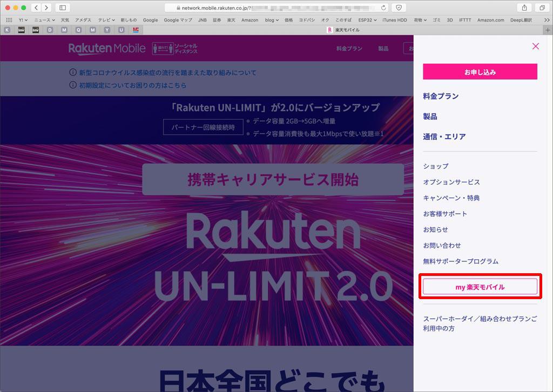Open キャンペーン・特典 in the side menu
Image resolution: width=553 pixels, height=392 pixels.
click(x=451, y=198)
